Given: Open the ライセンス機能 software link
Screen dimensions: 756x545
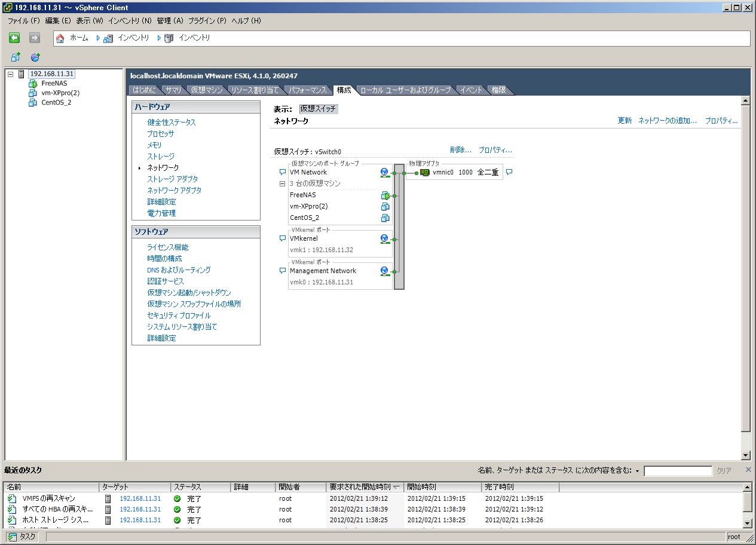Looking at the screenshot, I should (168, 247).
